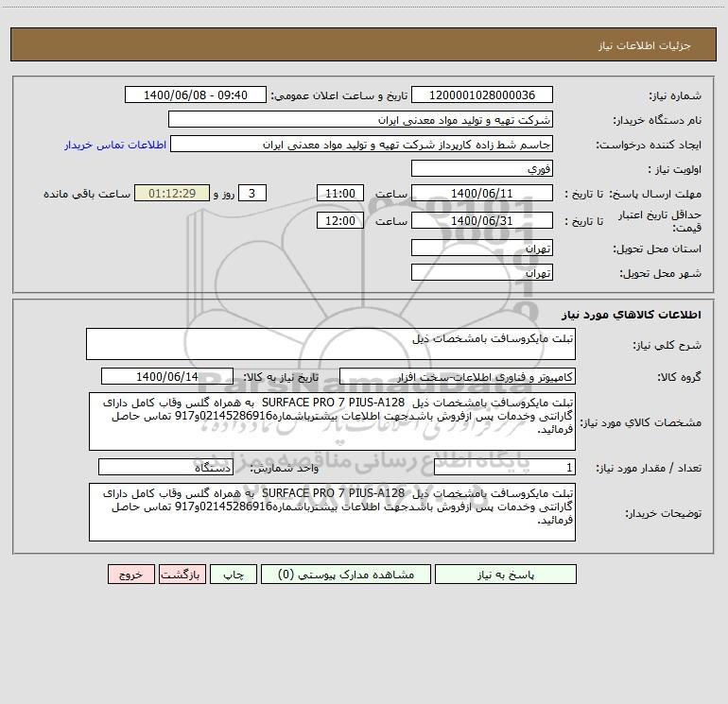Click label شماره نیاز

click(675, 95)
